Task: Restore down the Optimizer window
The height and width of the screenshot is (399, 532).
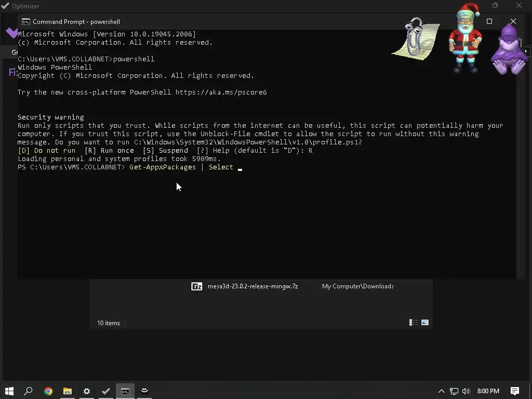Action: click(x=495, y=5)
